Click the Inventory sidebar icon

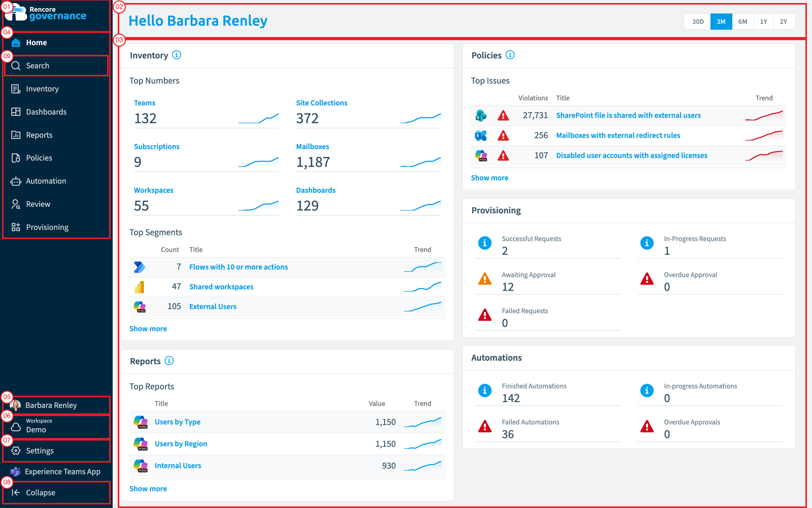click(16, 89)
